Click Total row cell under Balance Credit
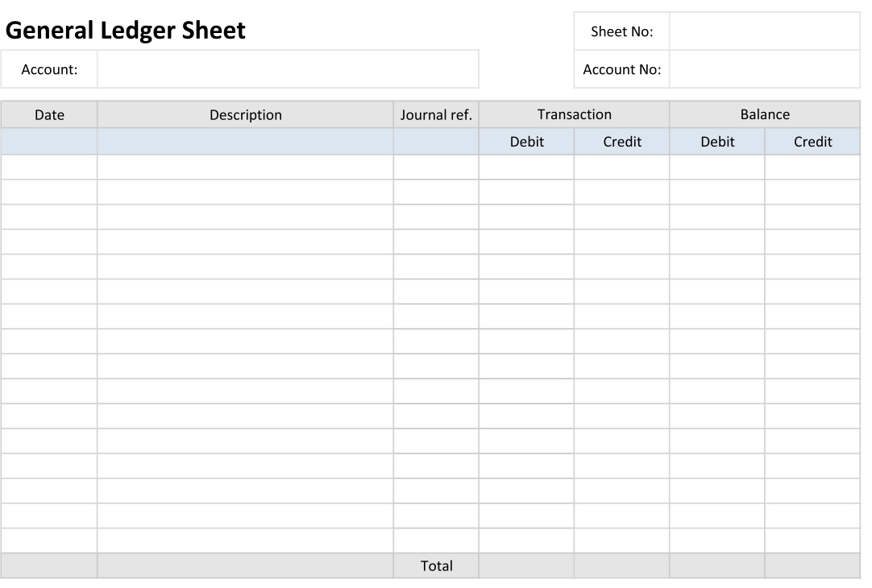The width and height of the screenshot is (872, 588). (812, 565)
